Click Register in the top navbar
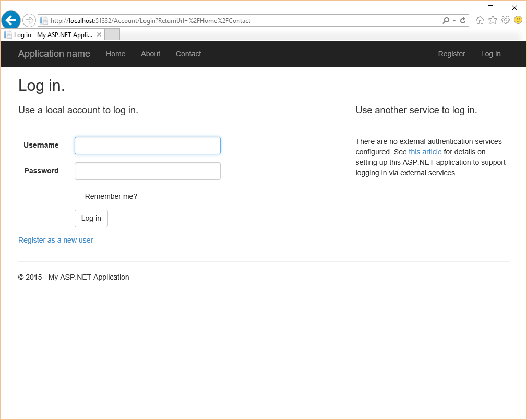 click(451, 54)
